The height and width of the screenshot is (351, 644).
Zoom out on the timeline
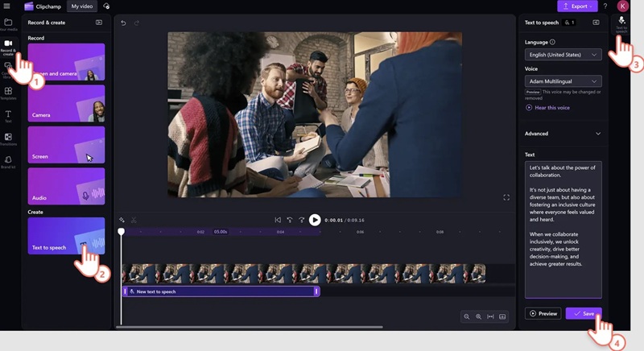click(x=466, y=317)
